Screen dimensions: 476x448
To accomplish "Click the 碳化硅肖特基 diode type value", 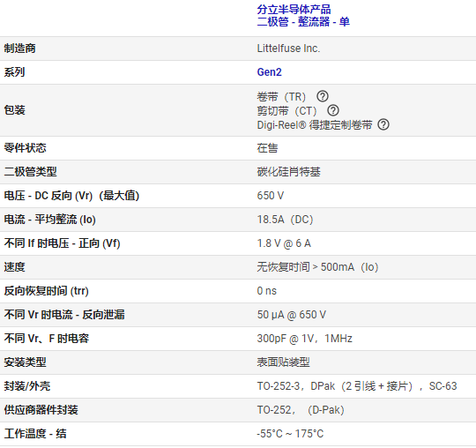I will tap(289, 172).
